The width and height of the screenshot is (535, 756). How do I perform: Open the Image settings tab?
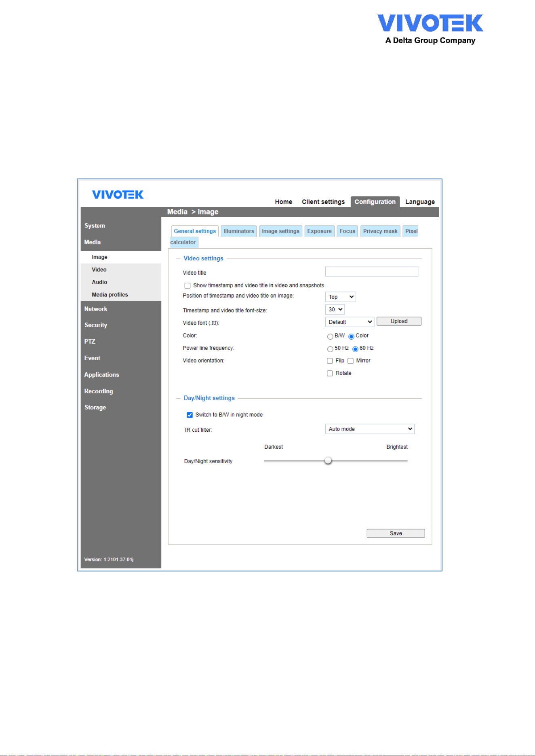coord(280,231)
